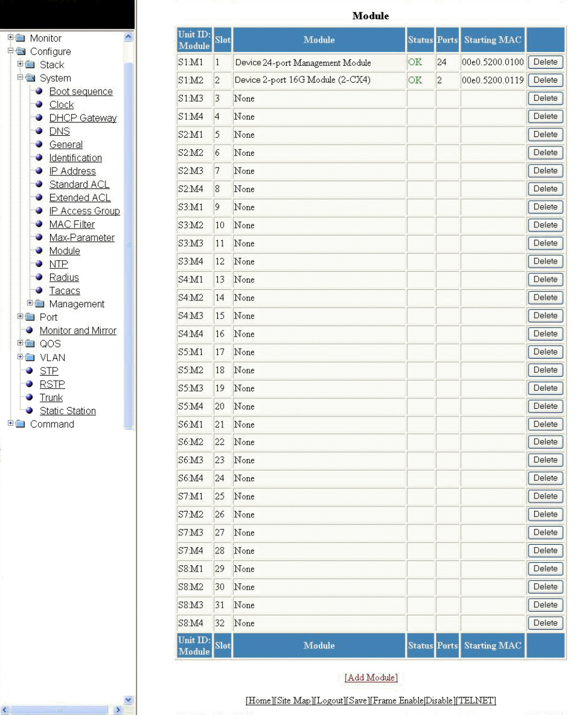Click the Command folder icon
Image resolution: width=588 pixels, height=715 pixels.
21,424
